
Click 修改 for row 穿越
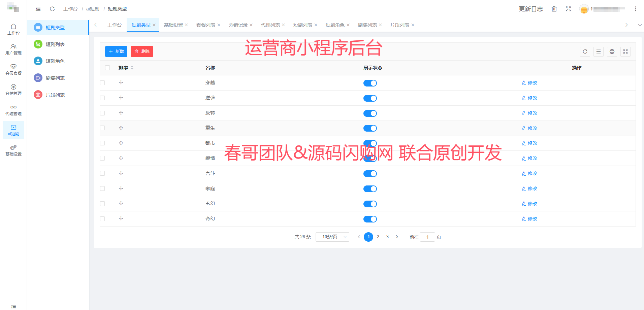click(529, 83)
